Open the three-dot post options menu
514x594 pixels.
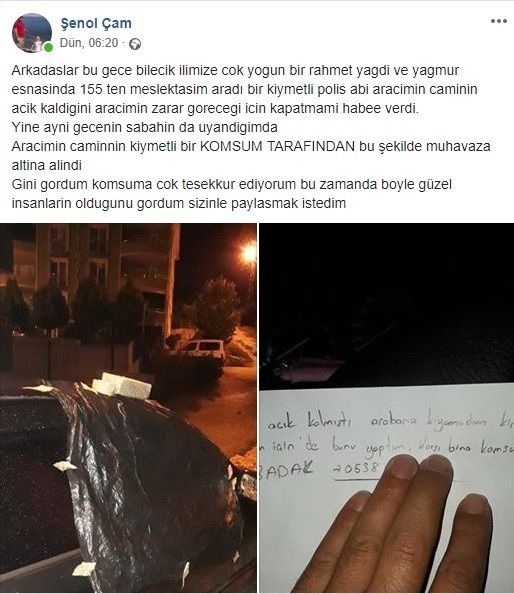coord(498,21)
